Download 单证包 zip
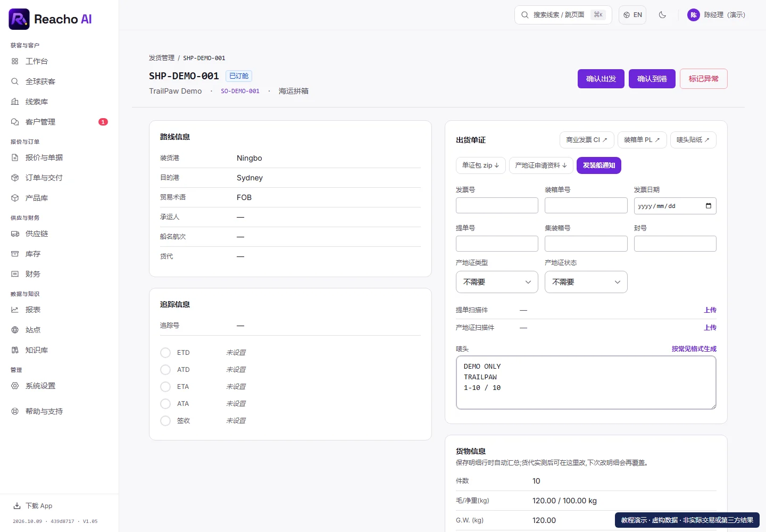The image size is (766, 532). [481, 165]
